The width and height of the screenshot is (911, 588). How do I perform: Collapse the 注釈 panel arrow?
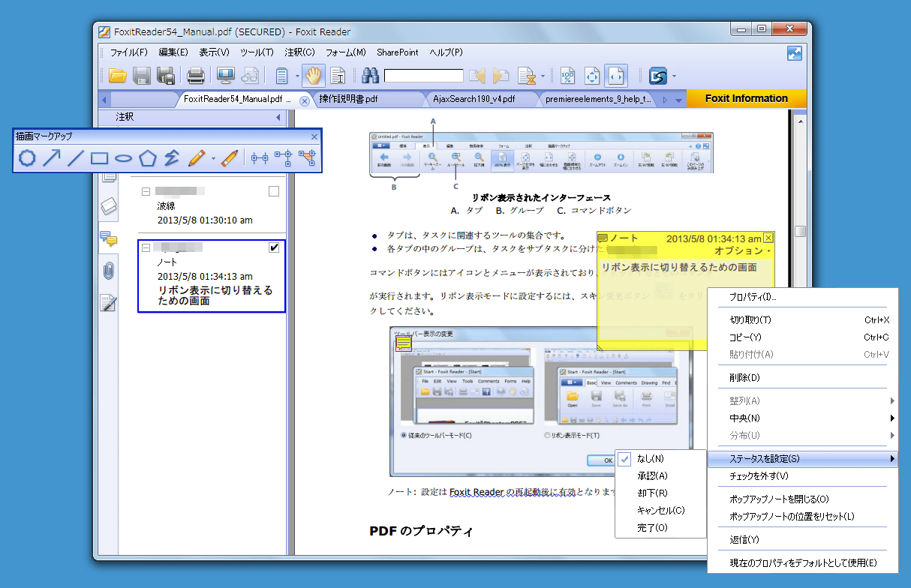click(x=278, y=118)
